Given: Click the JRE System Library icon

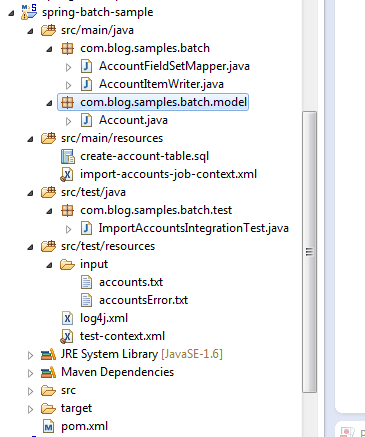Looking at the screenshot, I should point(48,354).
